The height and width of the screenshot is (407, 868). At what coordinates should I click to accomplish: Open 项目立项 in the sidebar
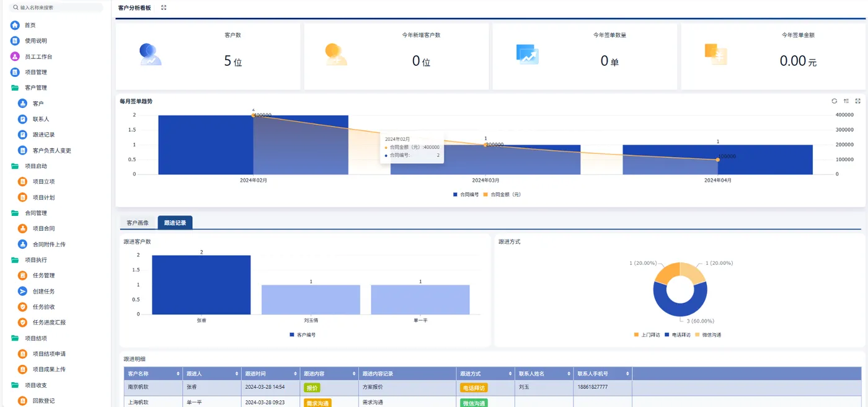43,182
